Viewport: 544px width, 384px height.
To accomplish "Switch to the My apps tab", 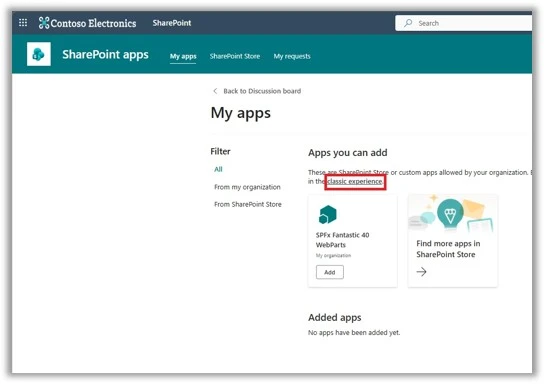I will (x=183, y=56).
